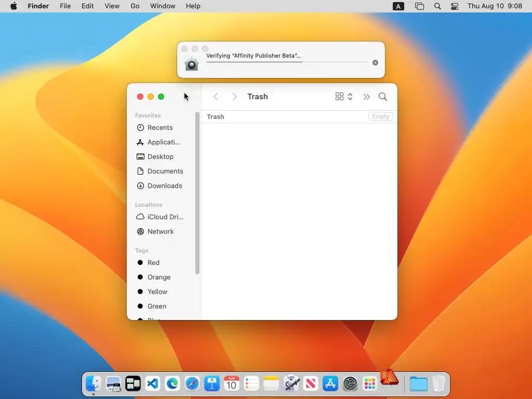
Task: Click date and time Thu Aug 10
Action: point(495,6)
